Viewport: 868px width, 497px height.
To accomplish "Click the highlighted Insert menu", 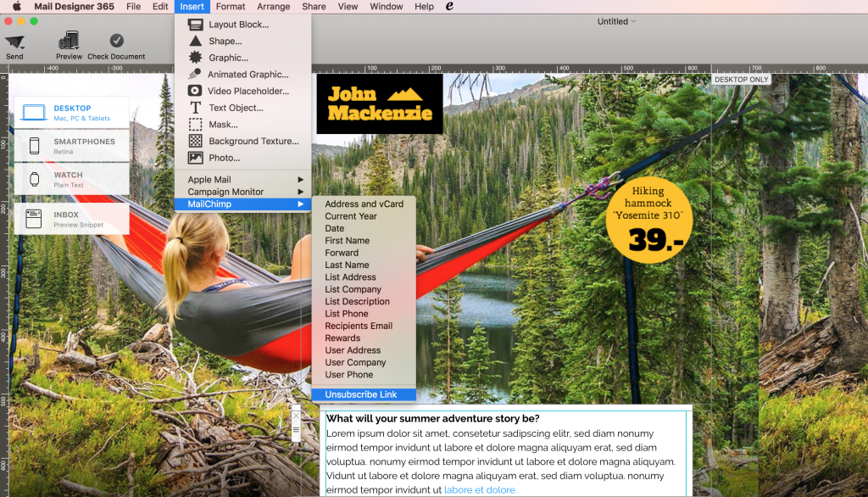I will [192, 7].
